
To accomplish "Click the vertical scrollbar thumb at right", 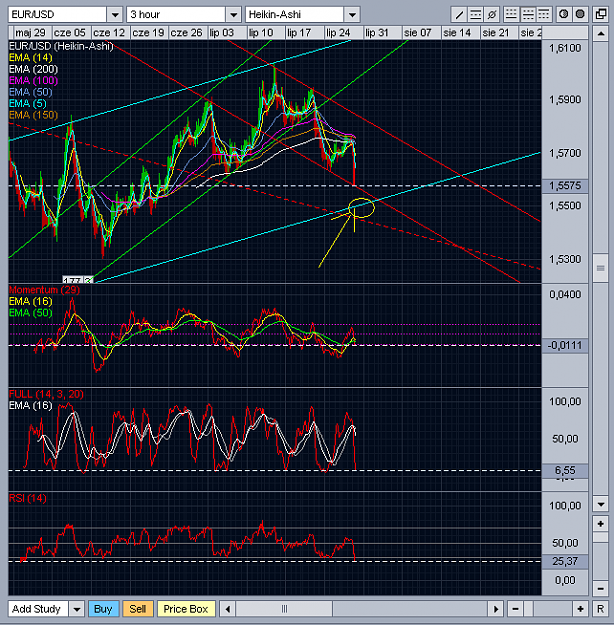I will (600, 268).
